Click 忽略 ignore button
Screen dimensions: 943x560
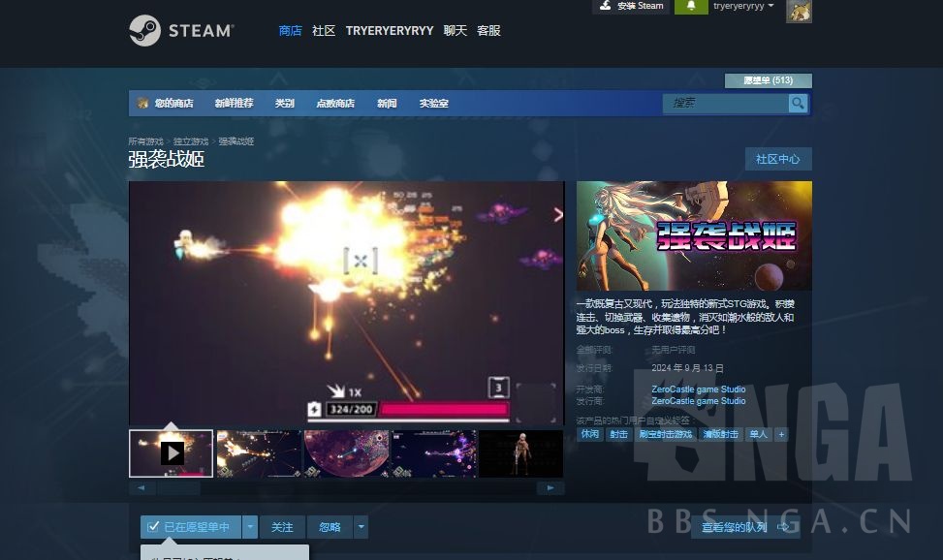click(330, 527)
